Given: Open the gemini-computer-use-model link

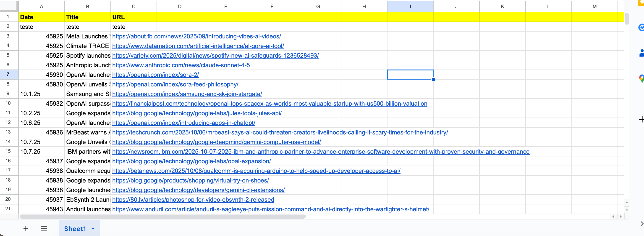Looking at the screenshot, I should [217, 142].
